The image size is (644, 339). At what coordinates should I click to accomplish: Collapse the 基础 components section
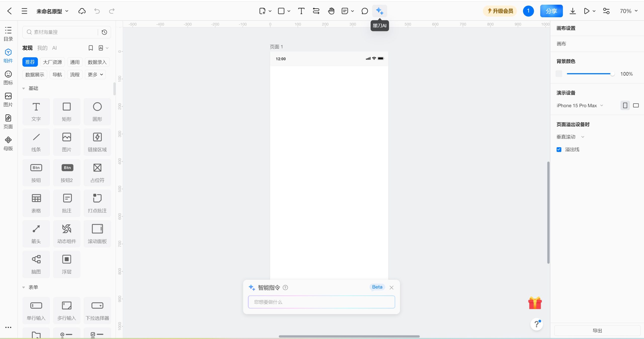pos(24,88)
